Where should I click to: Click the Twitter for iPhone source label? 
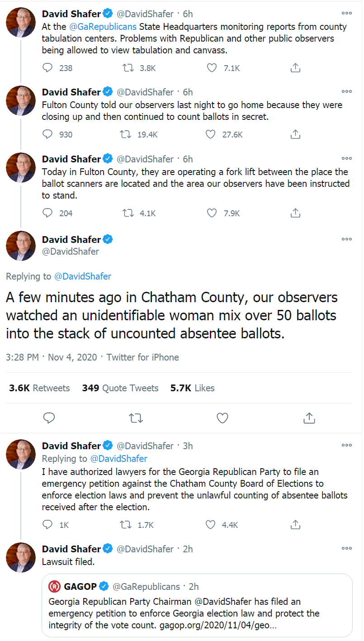pos(143,357)
